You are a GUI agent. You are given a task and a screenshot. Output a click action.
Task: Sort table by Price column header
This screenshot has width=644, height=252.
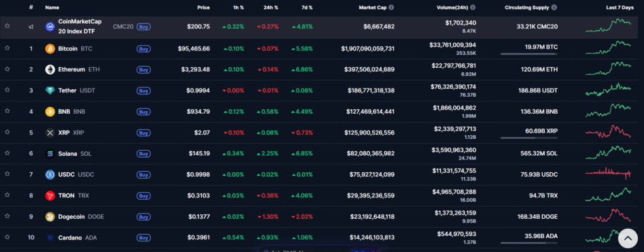203,8
